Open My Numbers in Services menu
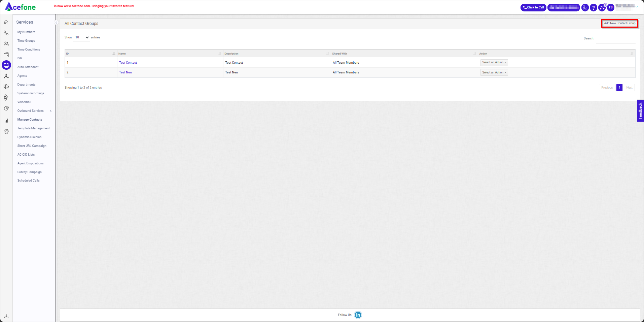 26,32
